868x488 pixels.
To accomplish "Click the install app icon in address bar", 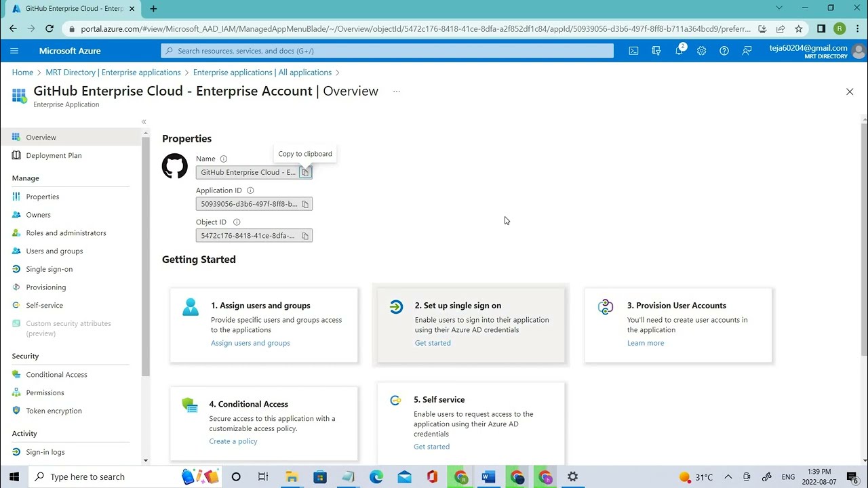I will click(762, 28).
